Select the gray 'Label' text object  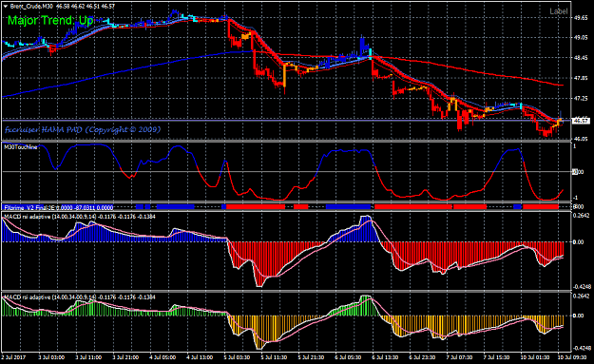coord(559,11)
